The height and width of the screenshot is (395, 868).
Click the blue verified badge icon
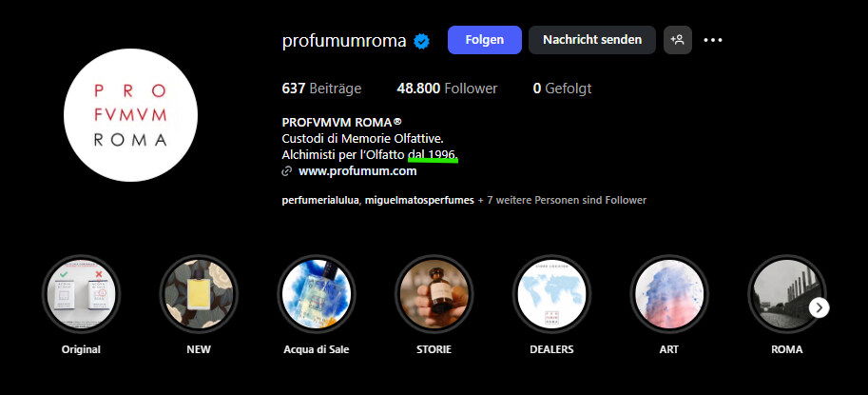pyautogui.click(x=422, y=41)
